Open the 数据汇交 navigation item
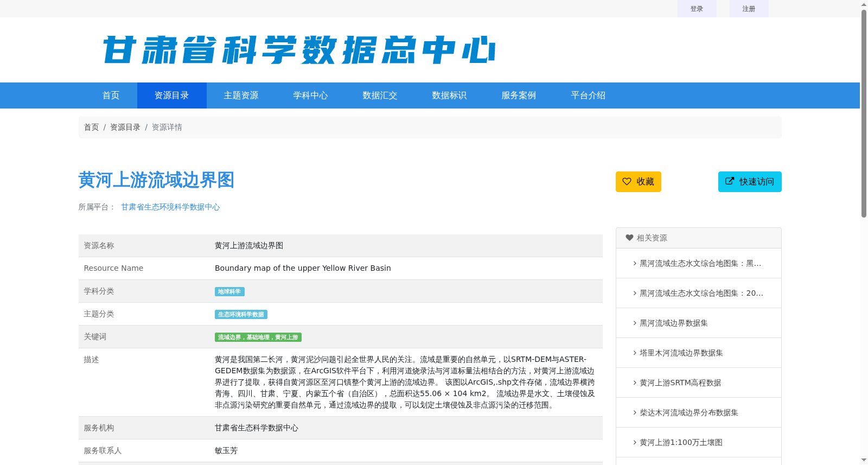Screen dimensions: 868x465 380,95
